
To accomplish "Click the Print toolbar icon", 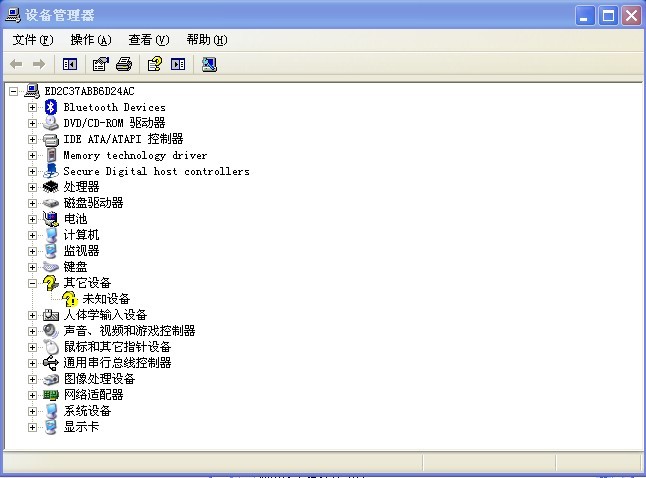I will tap(123, 64).
